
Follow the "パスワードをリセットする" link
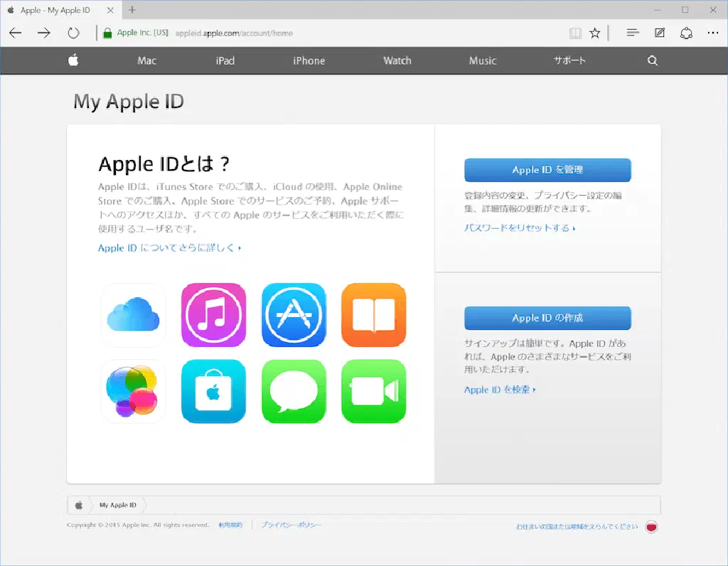coord(519,228)
